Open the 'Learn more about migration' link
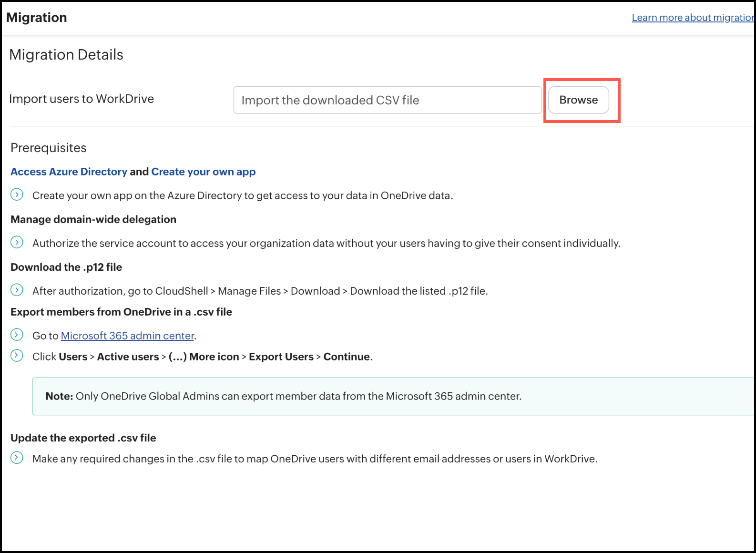The width and height of the screenshot is (756, 553). [692, 18]
